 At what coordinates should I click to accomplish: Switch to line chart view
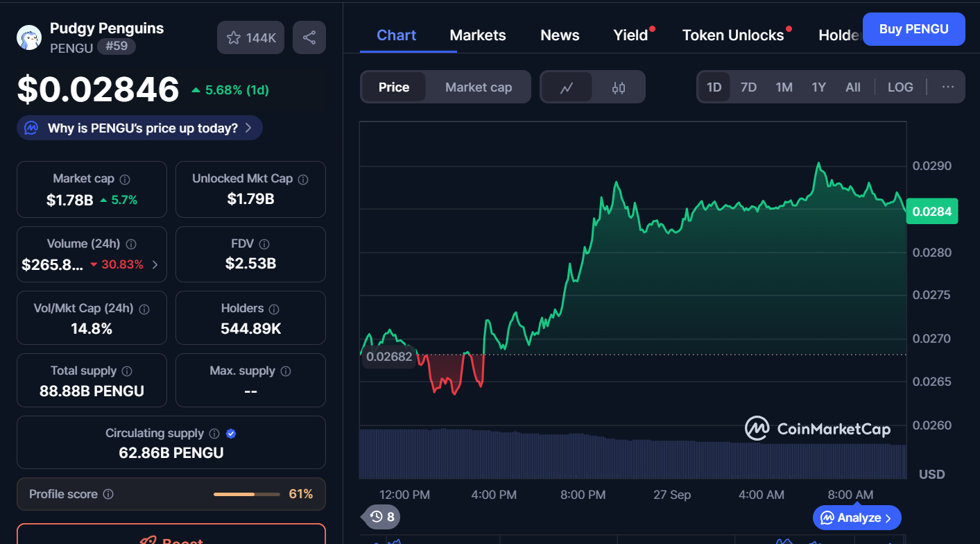coord(567,87)
